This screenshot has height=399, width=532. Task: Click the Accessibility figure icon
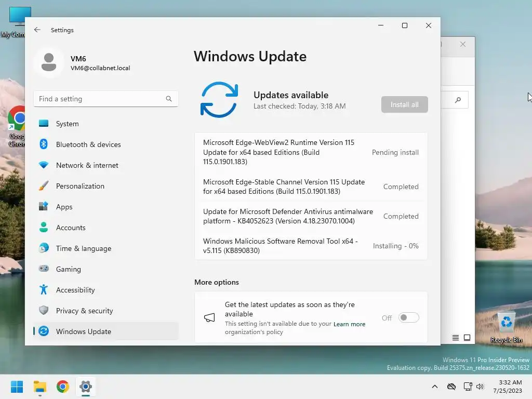44,289
